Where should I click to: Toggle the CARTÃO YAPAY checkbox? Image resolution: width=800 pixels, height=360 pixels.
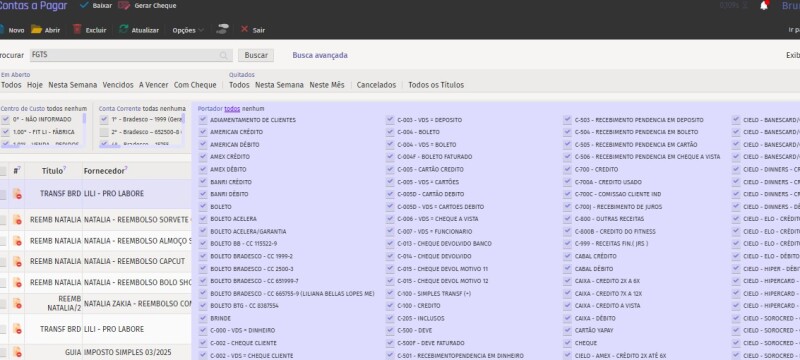click(567, 330)
